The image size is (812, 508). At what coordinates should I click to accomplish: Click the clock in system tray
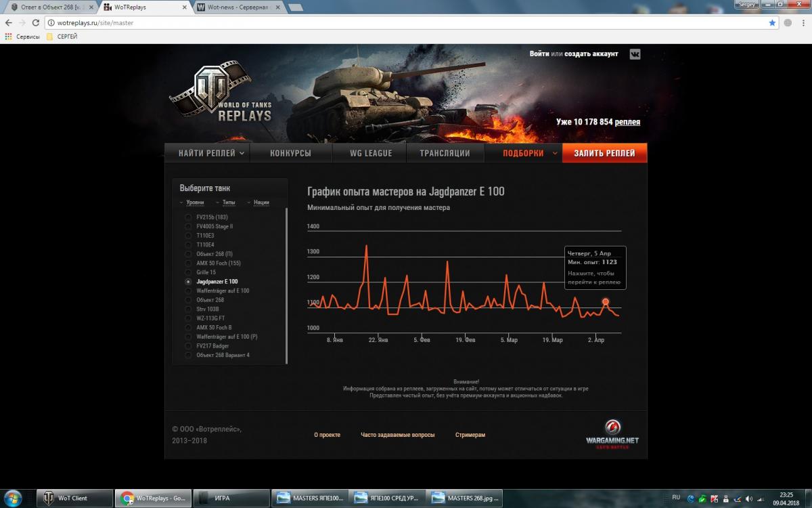click(x=785, y=499)
